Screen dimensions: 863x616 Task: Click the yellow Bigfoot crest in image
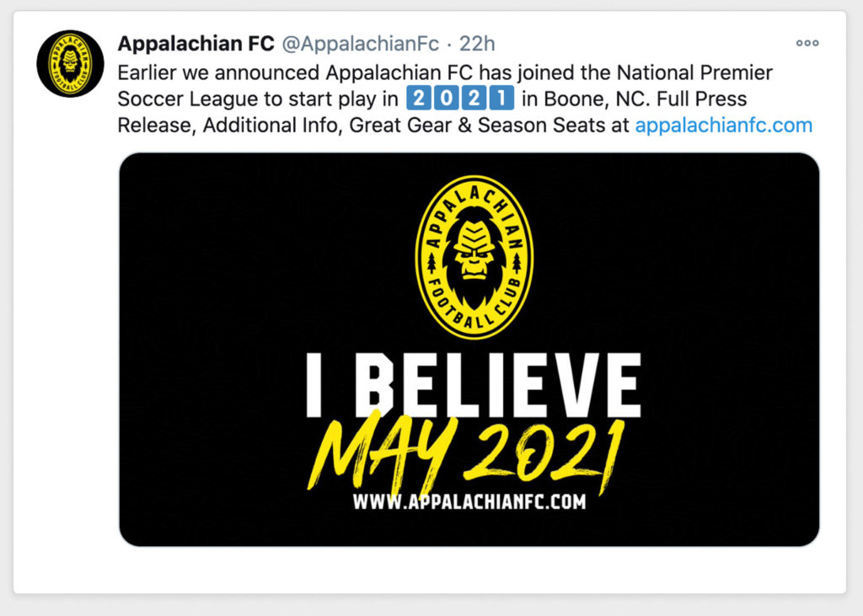[x=474, y=257]
